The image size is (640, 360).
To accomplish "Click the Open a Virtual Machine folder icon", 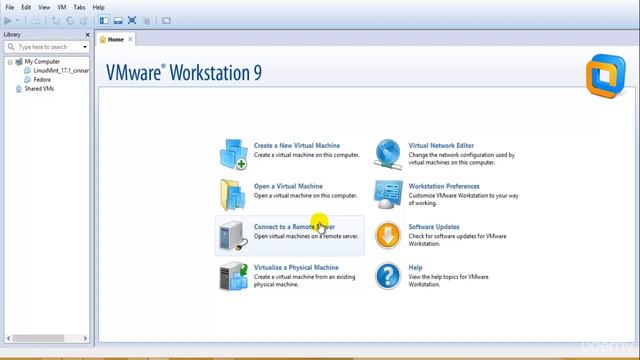I will pos(233,195).
